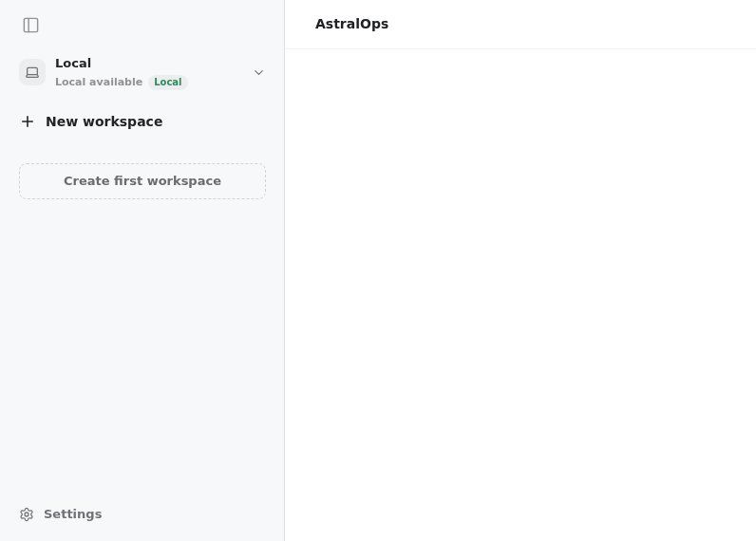Click the Local available status text

[x=99, y=82]
